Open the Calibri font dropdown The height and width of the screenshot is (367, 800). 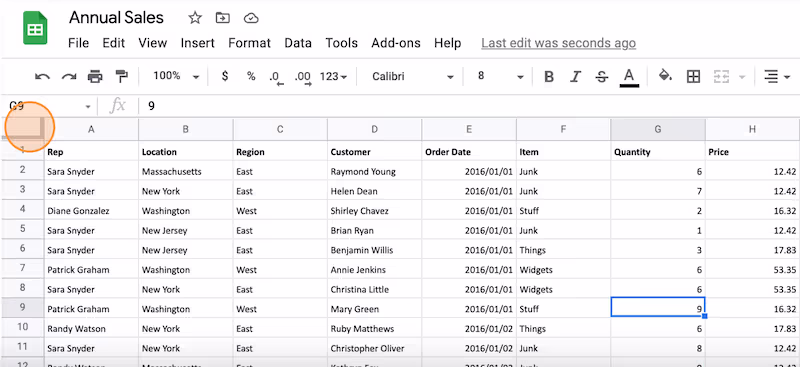pyautogui.click(x=412, y=76)
